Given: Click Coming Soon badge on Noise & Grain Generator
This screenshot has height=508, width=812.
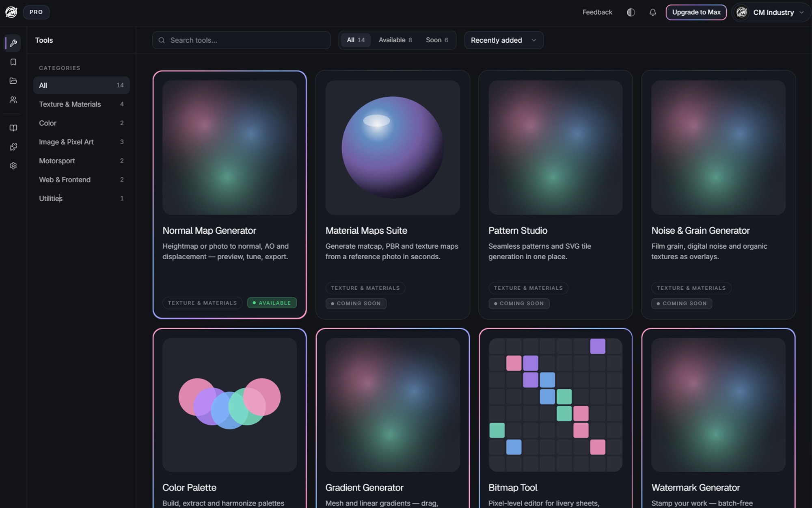Looking at the screenshot, I should point(682,304).
